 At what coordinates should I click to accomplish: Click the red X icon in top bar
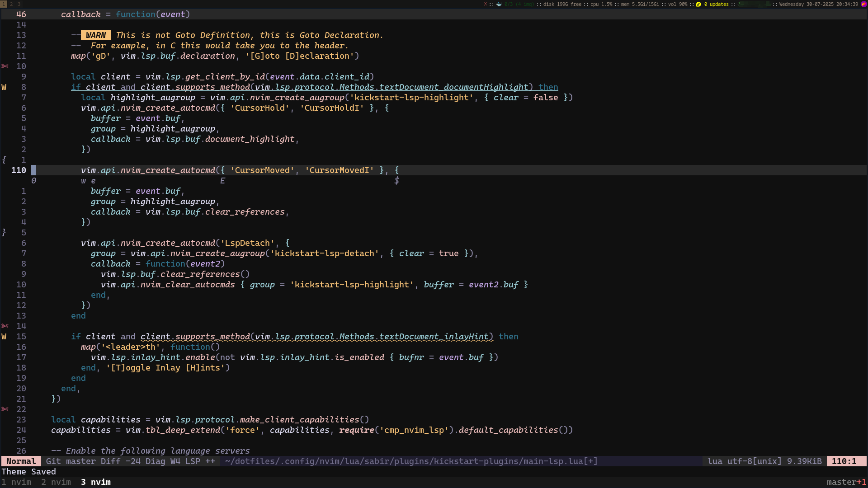pyautogui.click(x=486, y=4)
